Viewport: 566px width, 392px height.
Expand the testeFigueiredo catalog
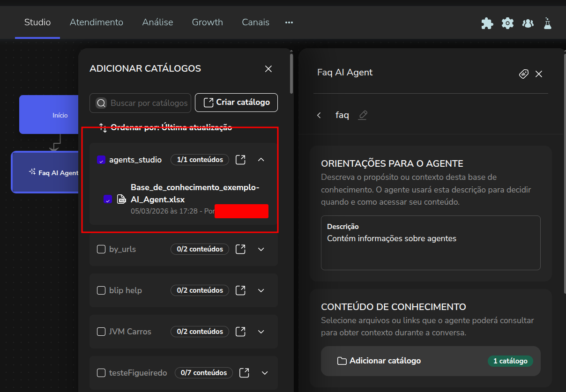tap(265, 373)
